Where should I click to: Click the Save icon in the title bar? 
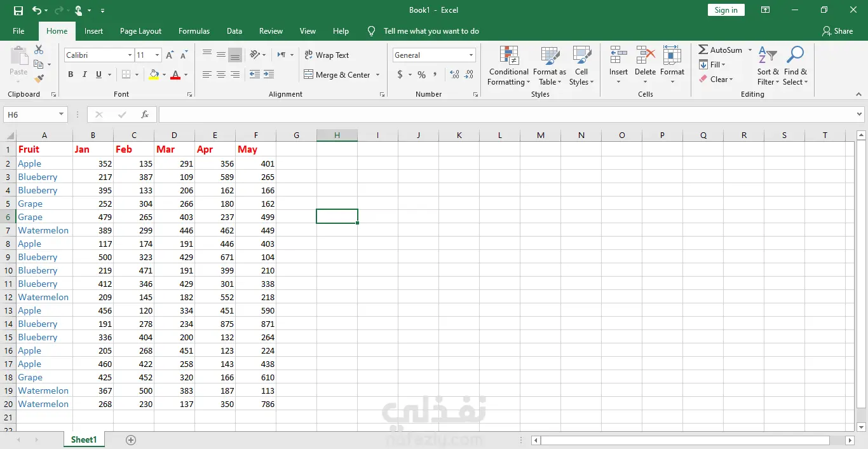point(18,10)
